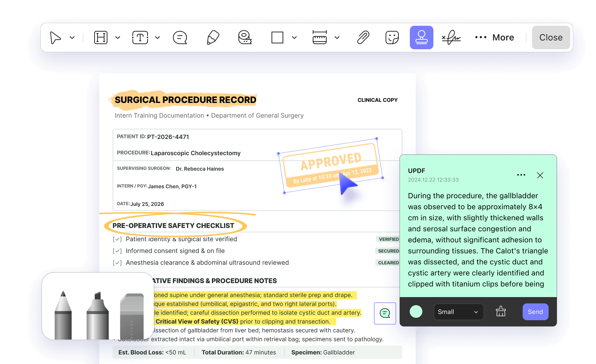596x364 pixels.
Task: Expand the measure tool dropdown arrow
Action: click(x=337, y=38)
